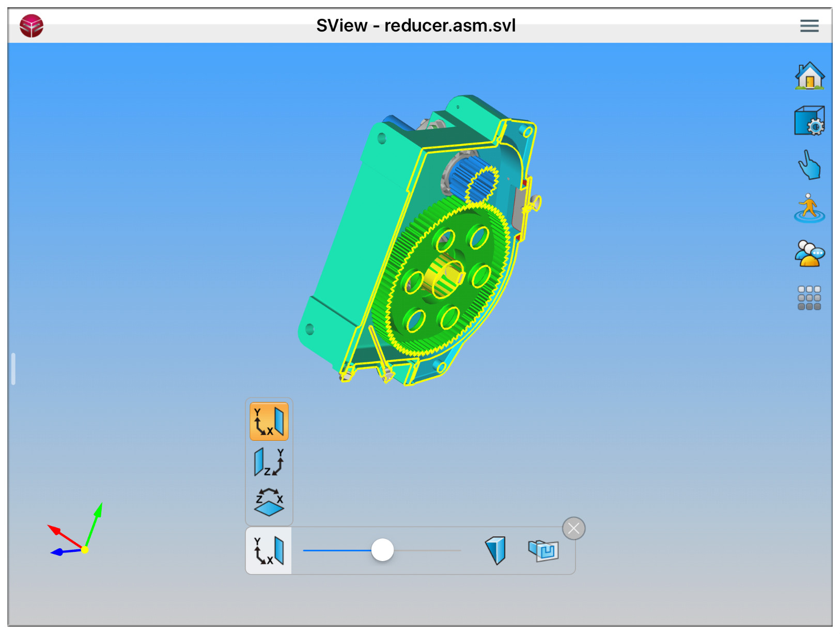The height and width of the screenshot is (634, 840).
Task: Close the section tool panel
Action: [573, 529]
